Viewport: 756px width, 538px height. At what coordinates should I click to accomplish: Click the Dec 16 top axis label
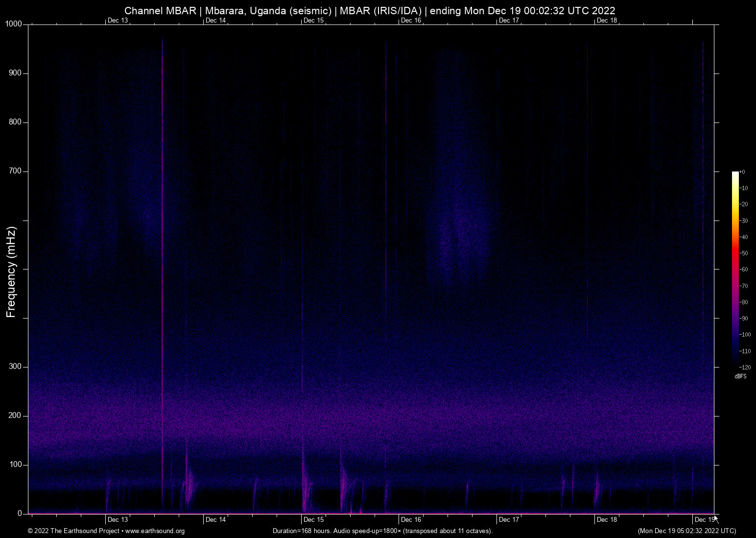[x=410, y=21]
